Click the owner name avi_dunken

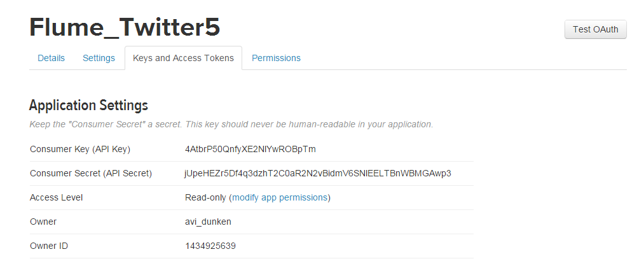(x=208, y=222)
